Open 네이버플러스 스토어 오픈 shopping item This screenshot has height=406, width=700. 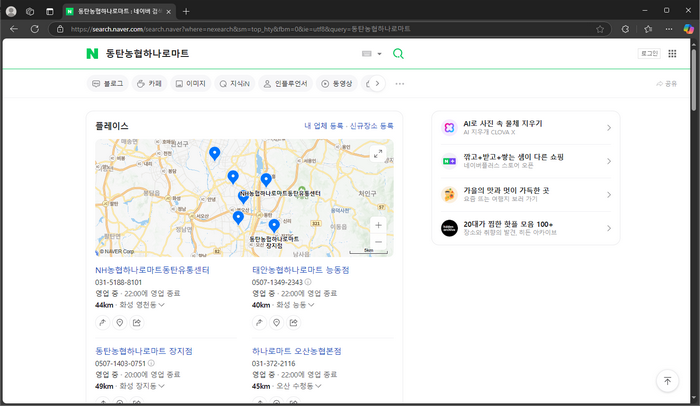pos(526,161)
